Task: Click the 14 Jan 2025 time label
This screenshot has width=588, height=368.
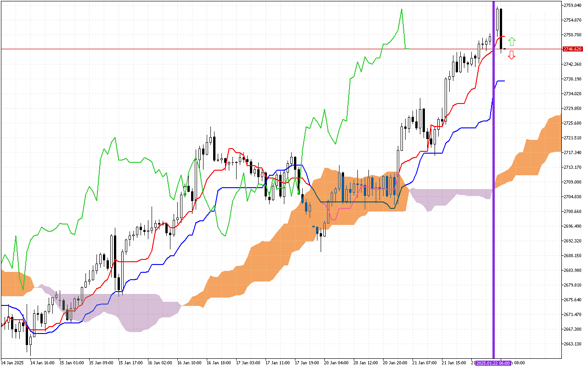Action: (12, 363)
